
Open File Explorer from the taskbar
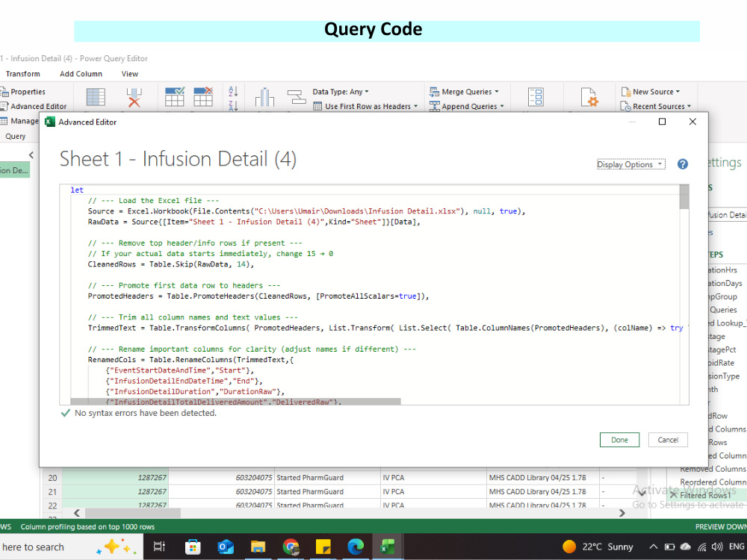(258, 547)
